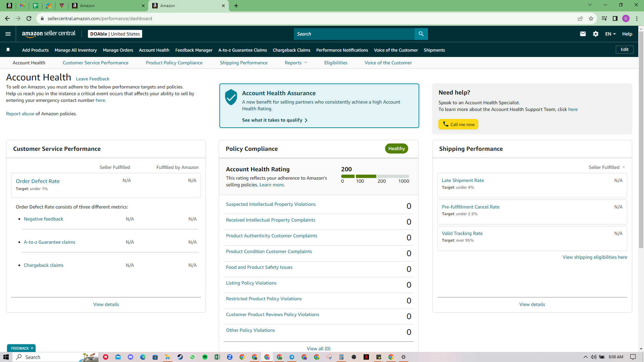Switch to Product Policy Compliance tab
Image resolution: width=644 pixels, height=362 pixels.
tap(174, 63)
